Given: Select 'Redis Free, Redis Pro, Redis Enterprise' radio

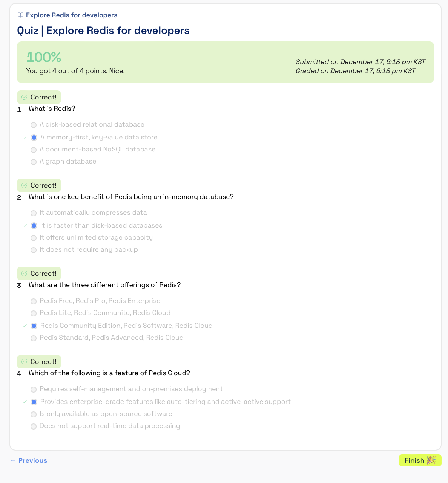Looking at the screenshot, I should (x=34, y=301).
